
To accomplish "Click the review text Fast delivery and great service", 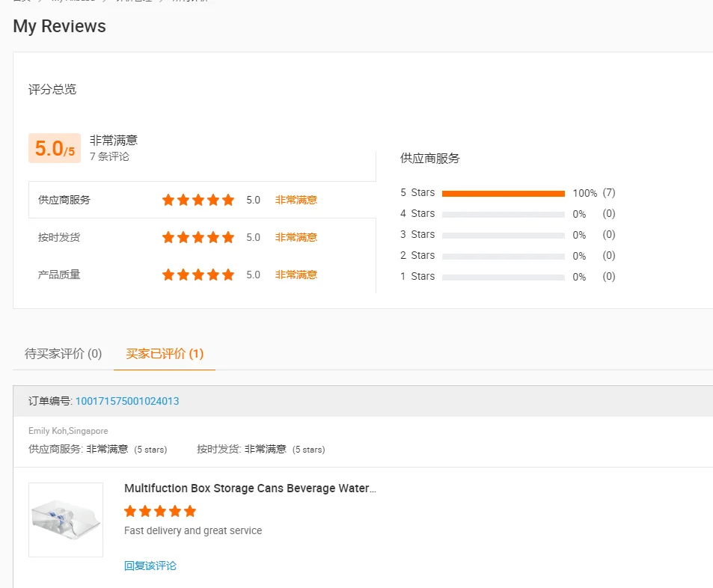I will tap(193, 530).
